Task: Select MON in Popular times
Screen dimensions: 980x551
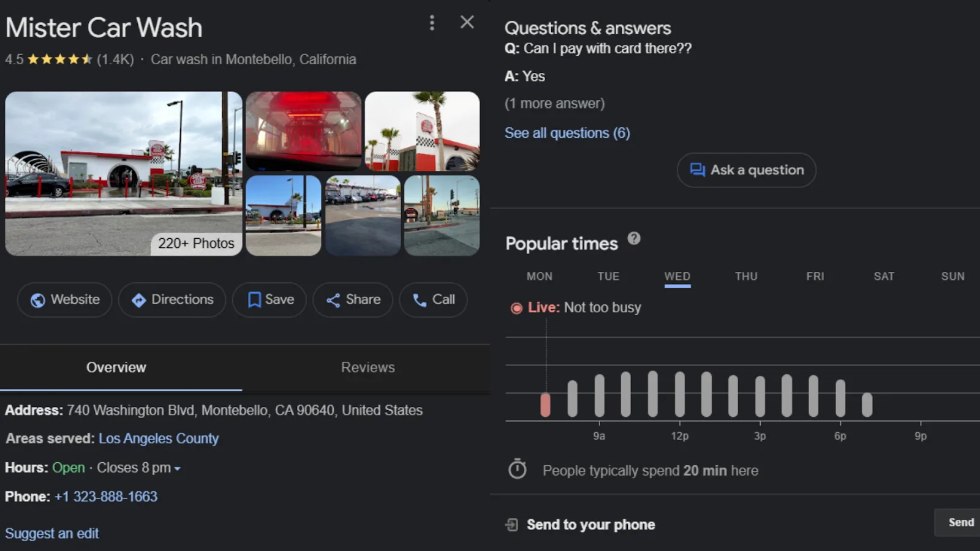Action: tap(540, 277)
